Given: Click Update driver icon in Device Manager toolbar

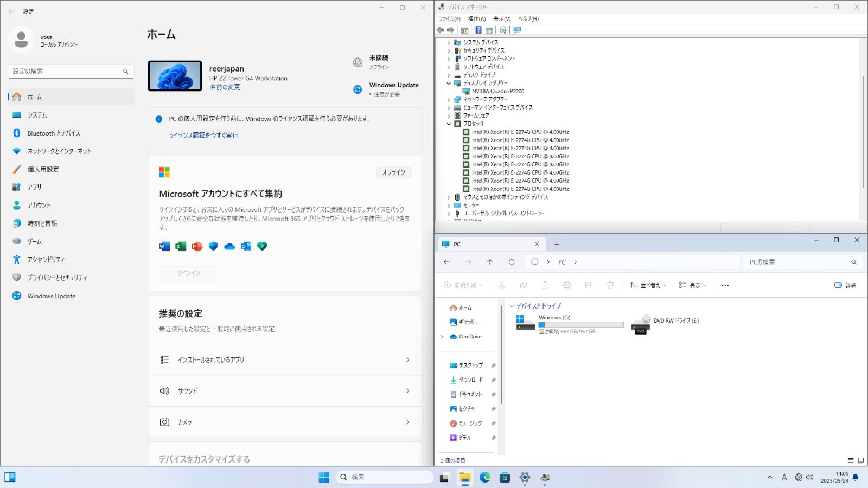Looking at the screenshot, I should [503, 30].
